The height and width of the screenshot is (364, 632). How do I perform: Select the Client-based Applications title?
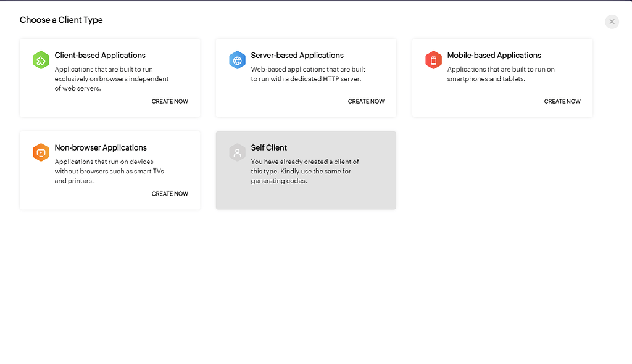[x=100, y=56]
